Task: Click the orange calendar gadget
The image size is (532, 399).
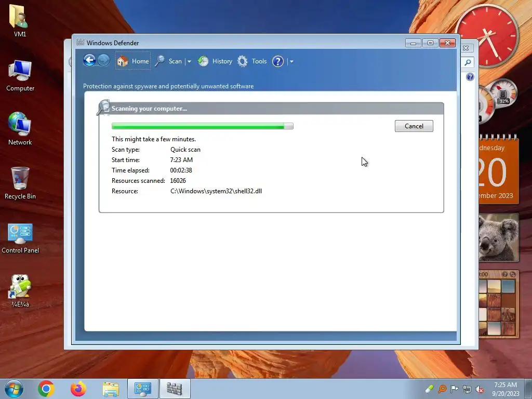Action: click(x=499, y=169)
